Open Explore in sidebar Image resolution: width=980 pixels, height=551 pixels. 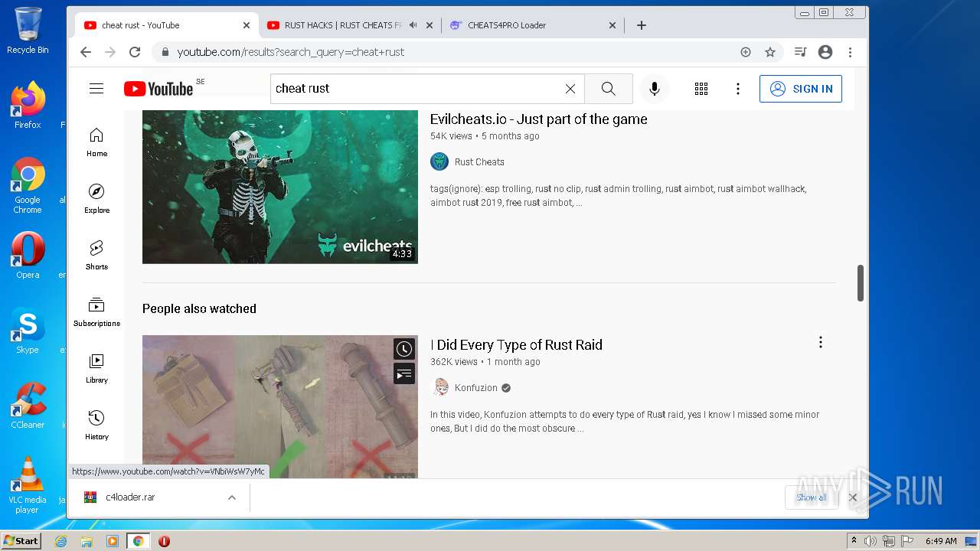tap(96, 199)
